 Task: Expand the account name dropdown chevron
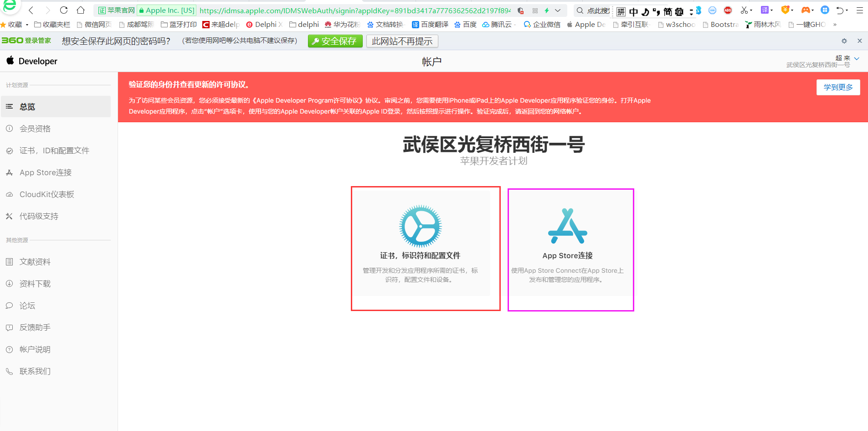857,58
